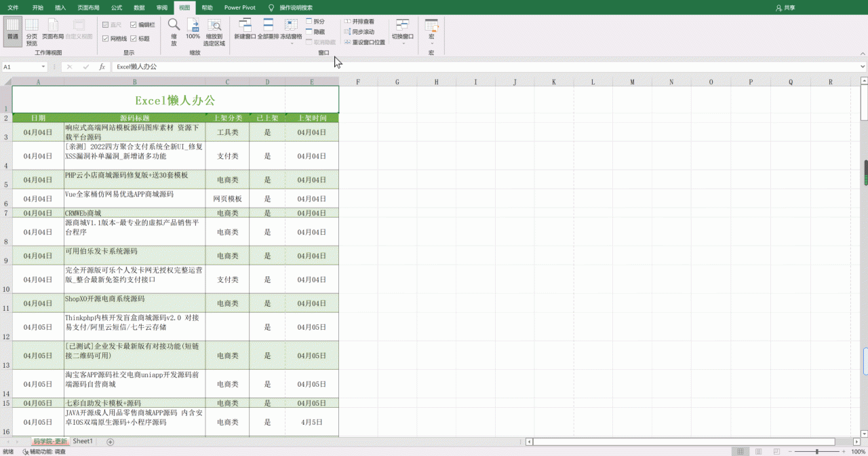Open the 切换窗口 switch windows dropdown

[x=403, y=31]
